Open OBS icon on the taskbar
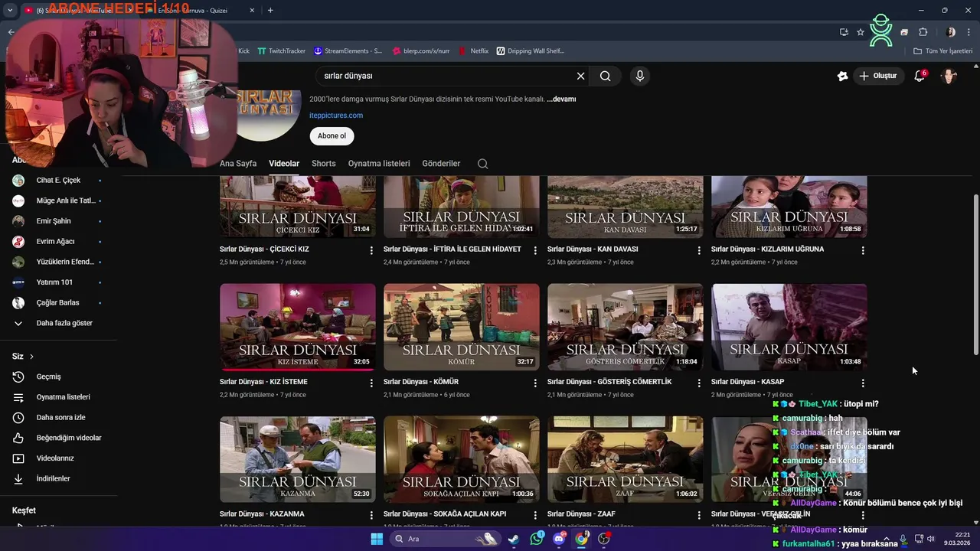 click(x=604, y=539)
